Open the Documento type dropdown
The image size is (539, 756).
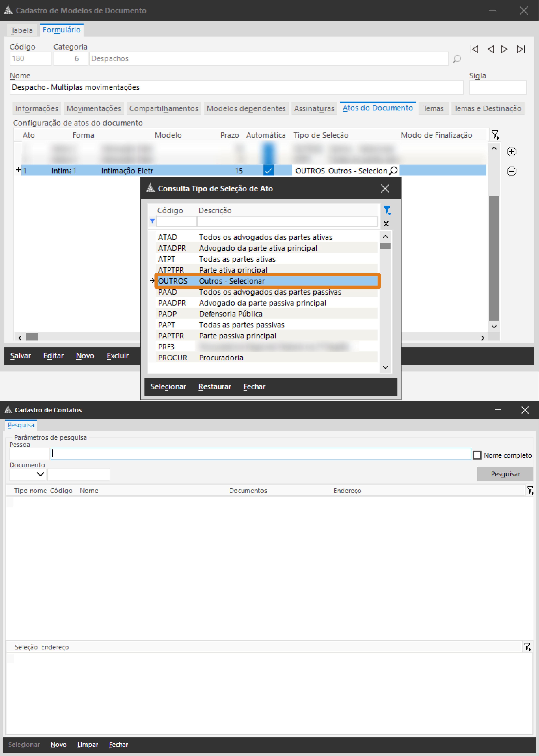[x=41, y=474]
